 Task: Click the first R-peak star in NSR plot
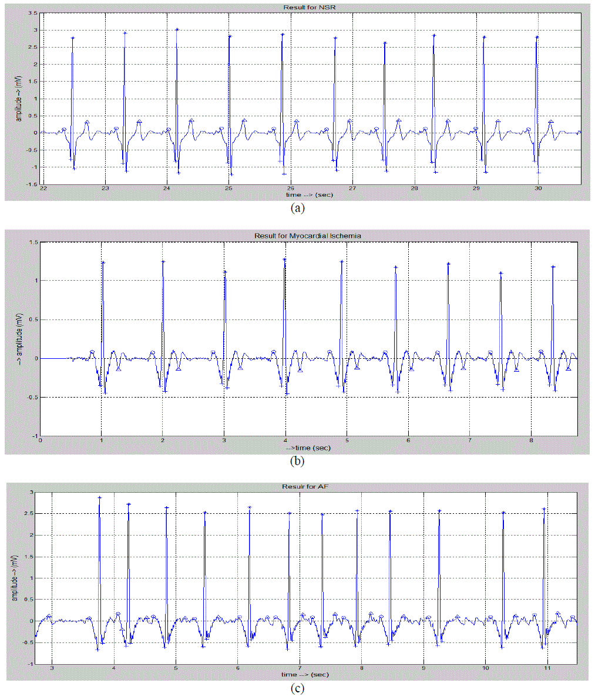coord(73,38)
